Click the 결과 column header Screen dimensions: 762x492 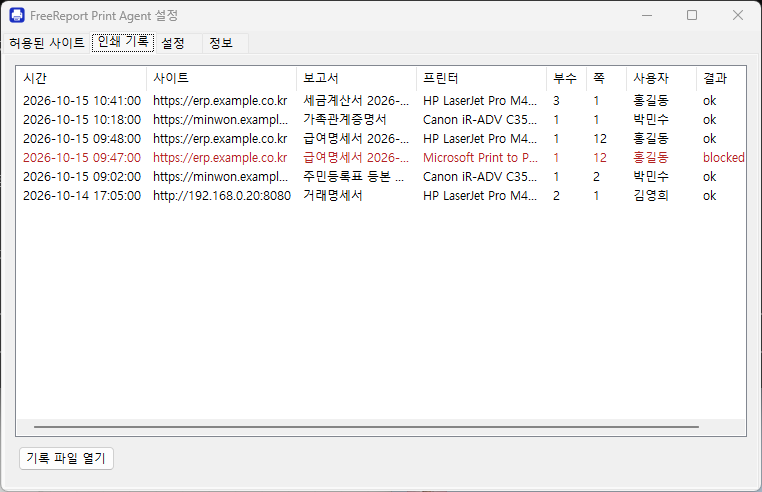tap(721, 78)
